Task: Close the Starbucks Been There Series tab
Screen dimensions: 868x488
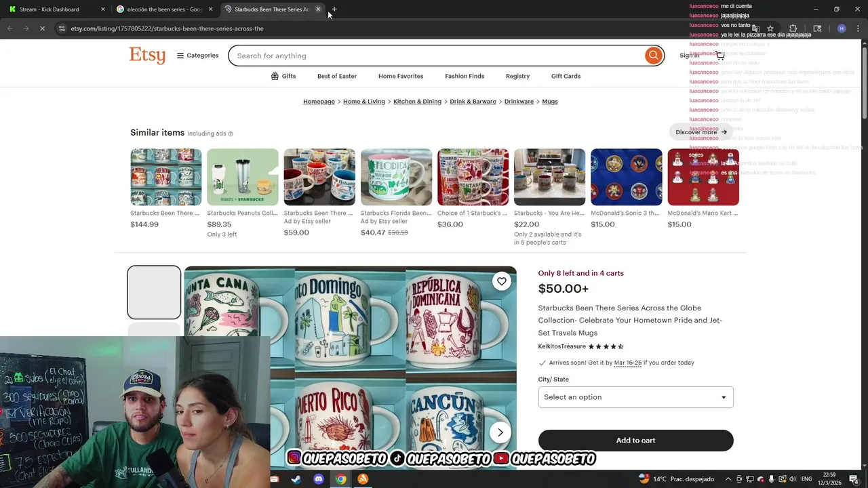Action: click(x=318, y=9)
